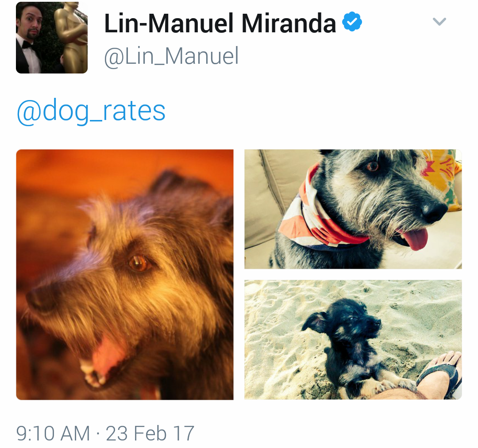Screen dimensions: 478x448
Task: View the large orange-tinted dog photo
Action: (125, 274)
